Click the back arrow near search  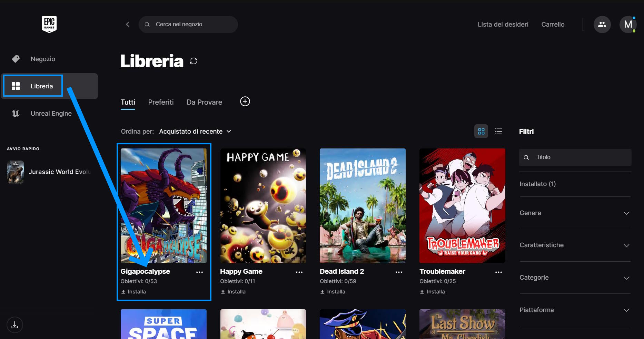pyautogui.click(x=128, y=24)
